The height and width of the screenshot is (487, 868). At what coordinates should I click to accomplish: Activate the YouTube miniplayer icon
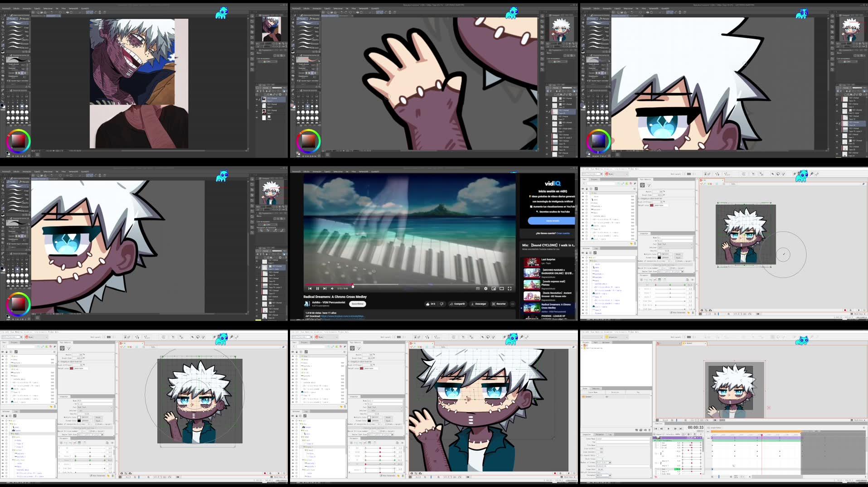(x=494, y=289)
